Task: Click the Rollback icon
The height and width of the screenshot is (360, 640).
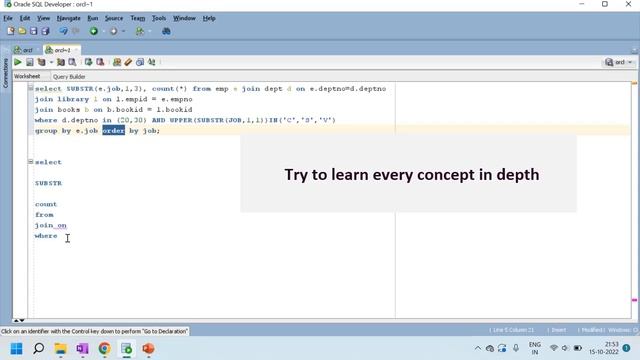Action: 100,62
